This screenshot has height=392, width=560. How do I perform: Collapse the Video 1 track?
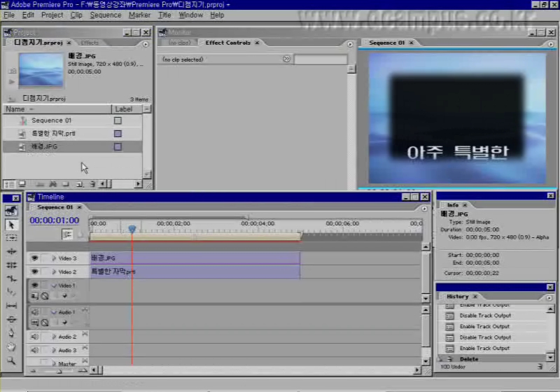pyautogui.click(x=54, y=286)
